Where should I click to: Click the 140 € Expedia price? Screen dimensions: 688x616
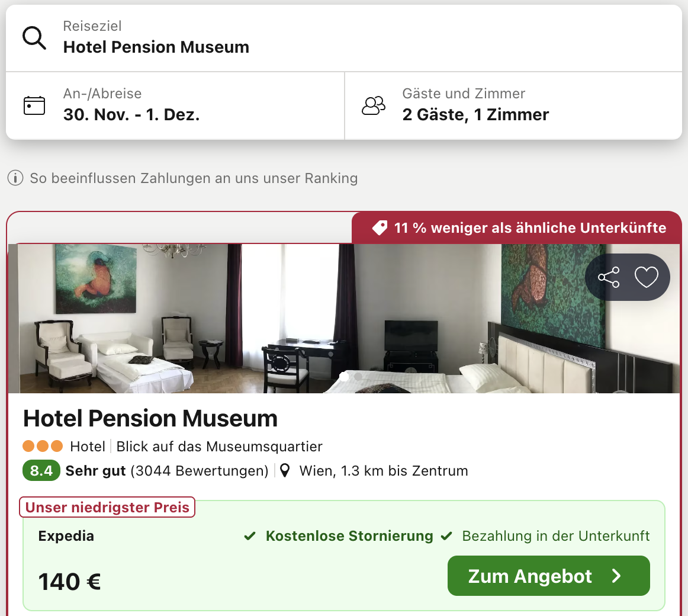coord(69,582)
